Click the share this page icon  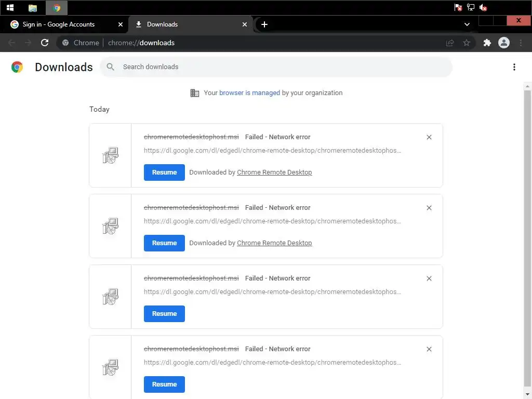pos(450,43)
